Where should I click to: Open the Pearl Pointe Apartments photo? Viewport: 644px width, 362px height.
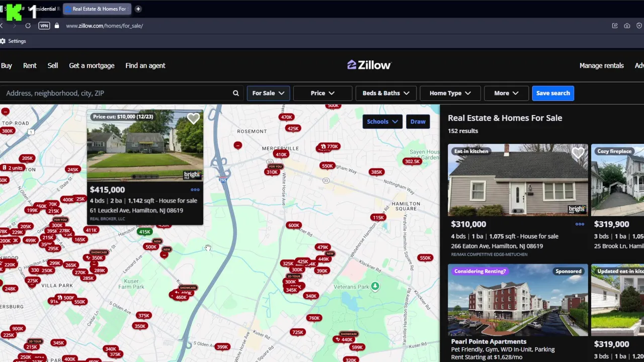(x=518, y=300)
